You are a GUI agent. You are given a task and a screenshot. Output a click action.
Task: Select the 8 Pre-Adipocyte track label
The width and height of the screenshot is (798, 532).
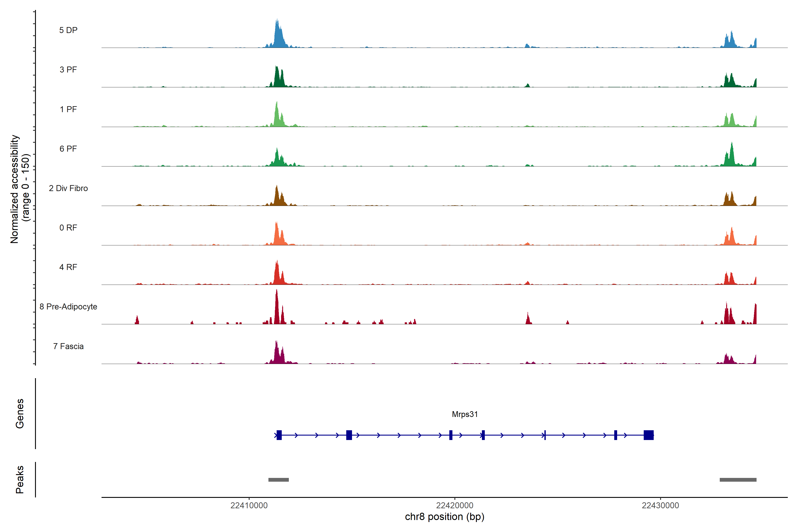(68, 307)
